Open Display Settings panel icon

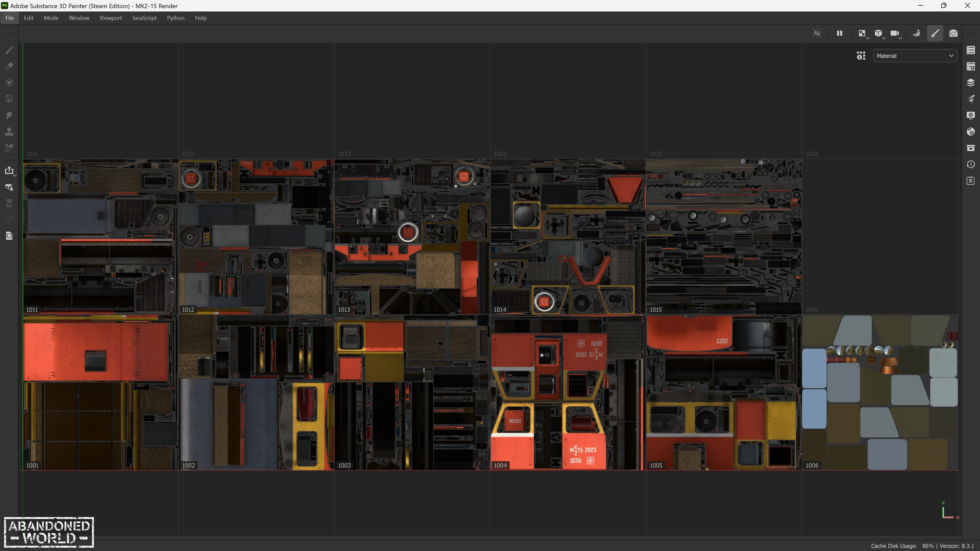point(971,115)
